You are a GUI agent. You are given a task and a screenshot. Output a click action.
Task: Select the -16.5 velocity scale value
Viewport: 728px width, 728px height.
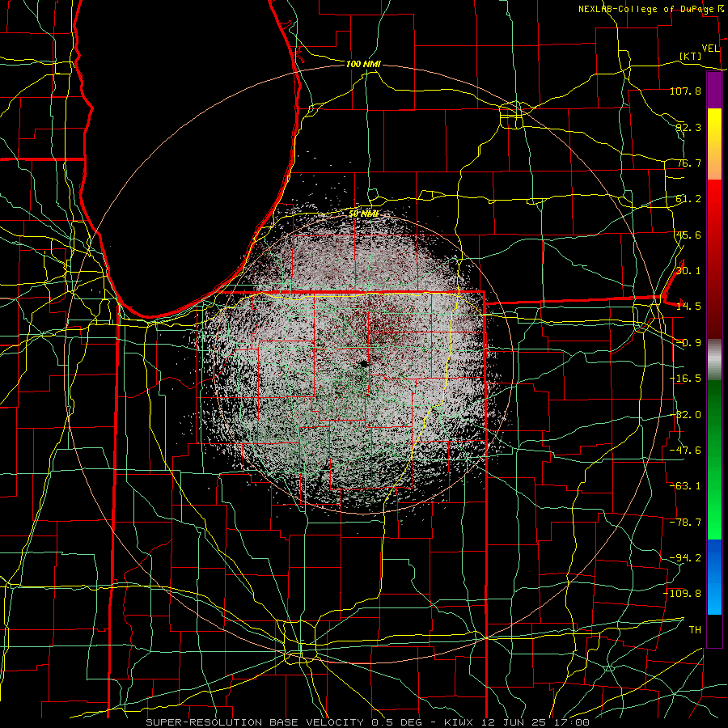coord(685,379)
